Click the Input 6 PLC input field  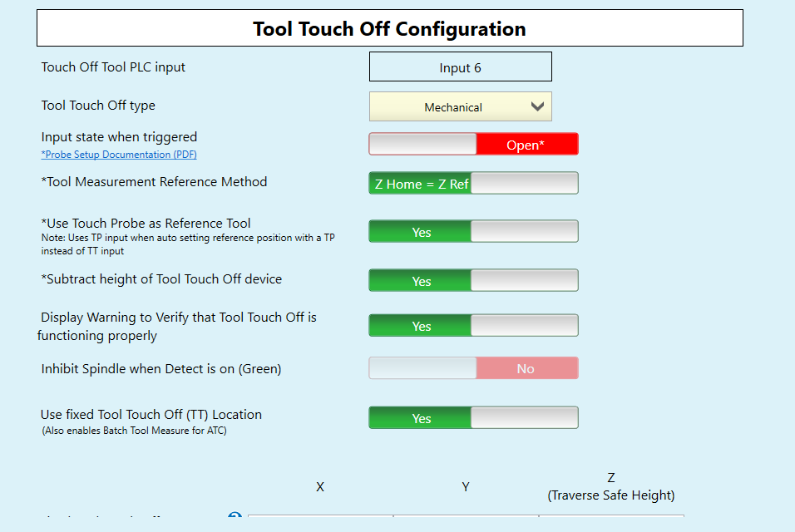(461, 66)
